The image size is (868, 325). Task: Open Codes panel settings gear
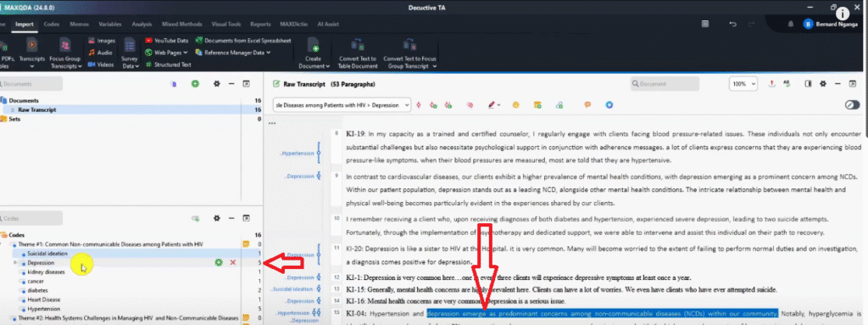pos(217,219)
